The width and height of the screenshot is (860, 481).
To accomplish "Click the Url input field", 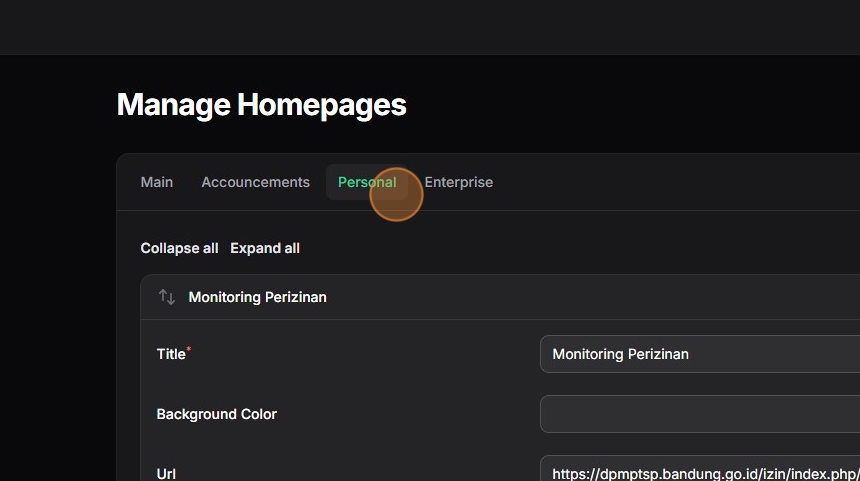I will click(x=700, y=468).
